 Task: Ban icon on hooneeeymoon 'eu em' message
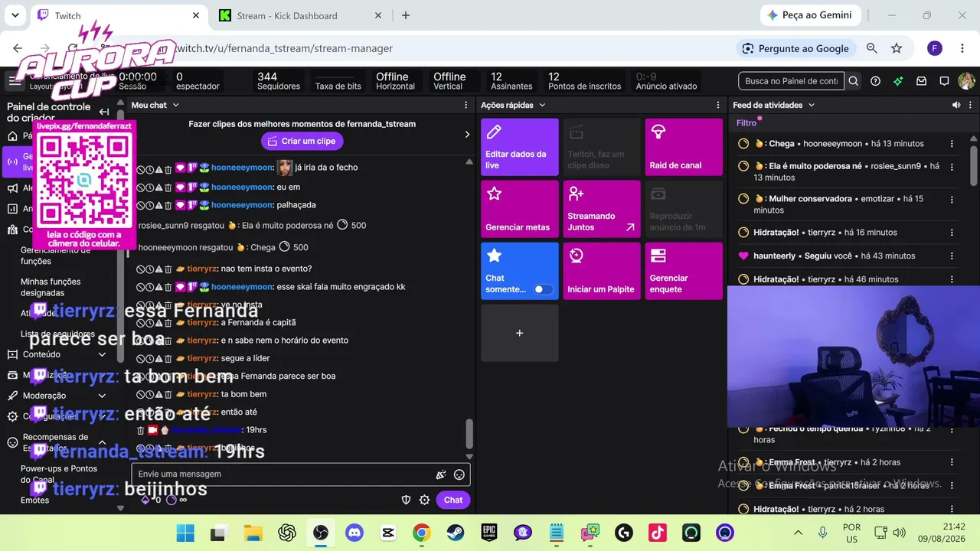141,187
